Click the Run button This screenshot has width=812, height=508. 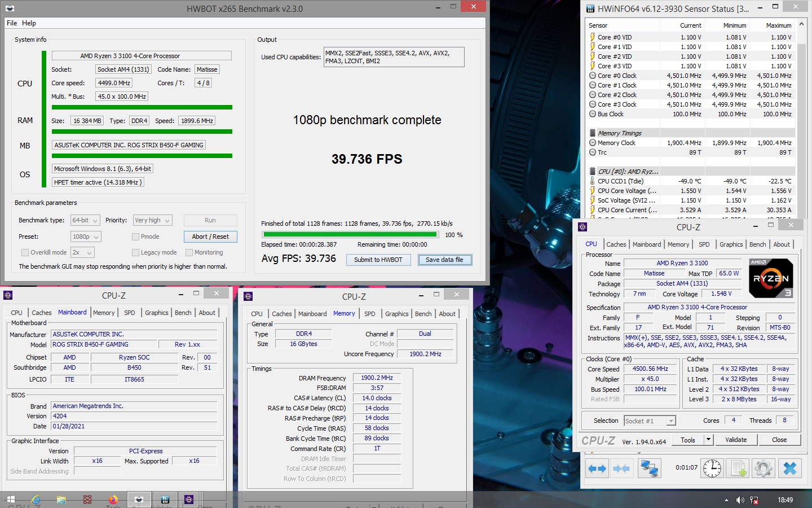click(210, 220)
